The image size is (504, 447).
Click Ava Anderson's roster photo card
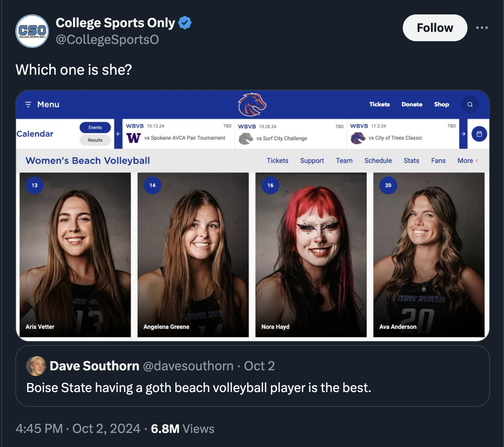429,255
